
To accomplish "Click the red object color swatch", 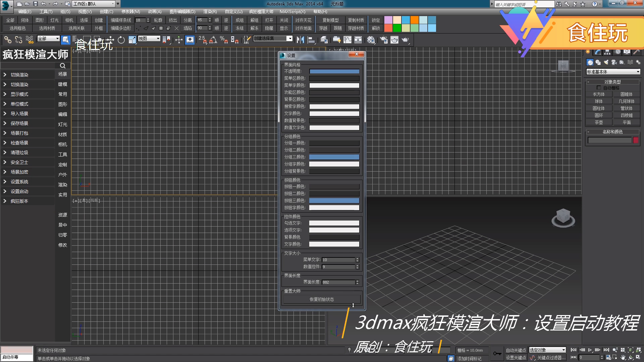I will point(636,140).
